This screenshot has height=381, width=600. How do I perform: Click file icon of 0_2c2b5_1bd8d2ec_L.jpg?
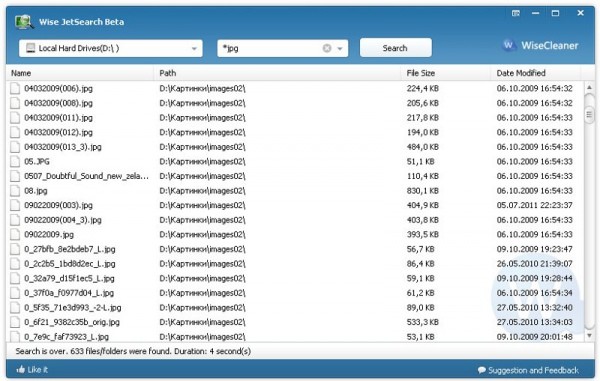click(x=15, y=264)
